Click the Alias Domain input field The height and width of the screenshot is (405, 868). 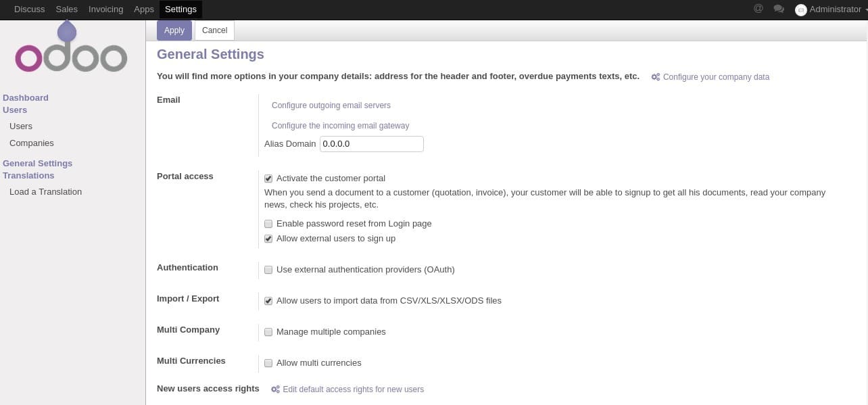coord(372,144)
